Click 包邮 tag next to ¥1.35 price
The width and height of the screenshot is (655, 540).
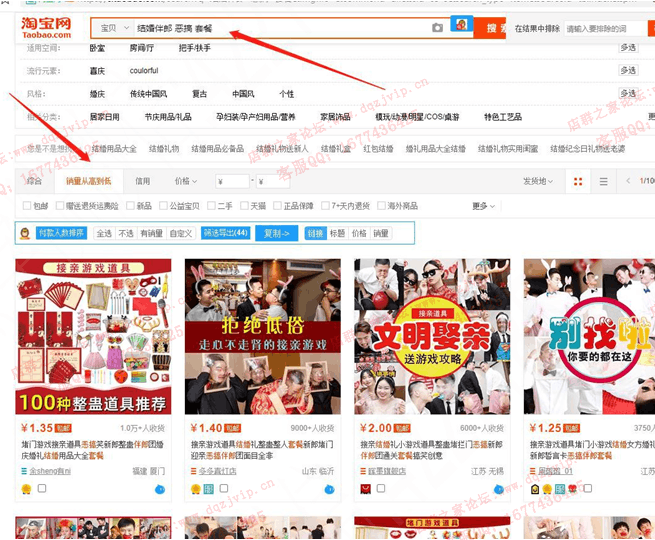pyautogui.click(x=63, y=428)
